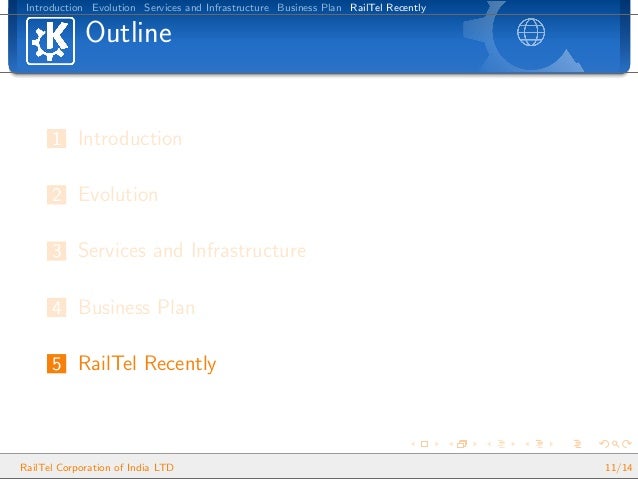Go to previous frame using left arrow
This screenshot has width=638, height=479.
click(451, 444)
